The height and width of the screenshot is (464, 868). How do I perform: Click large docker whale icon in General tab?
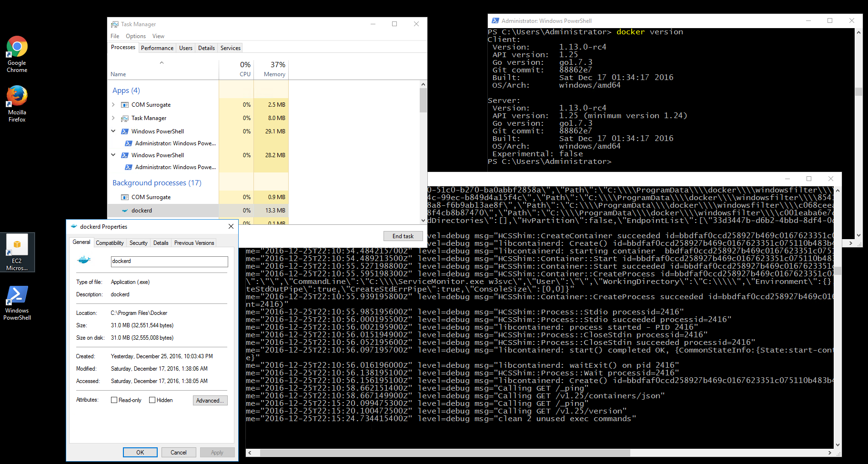click(x=84, y=260)
